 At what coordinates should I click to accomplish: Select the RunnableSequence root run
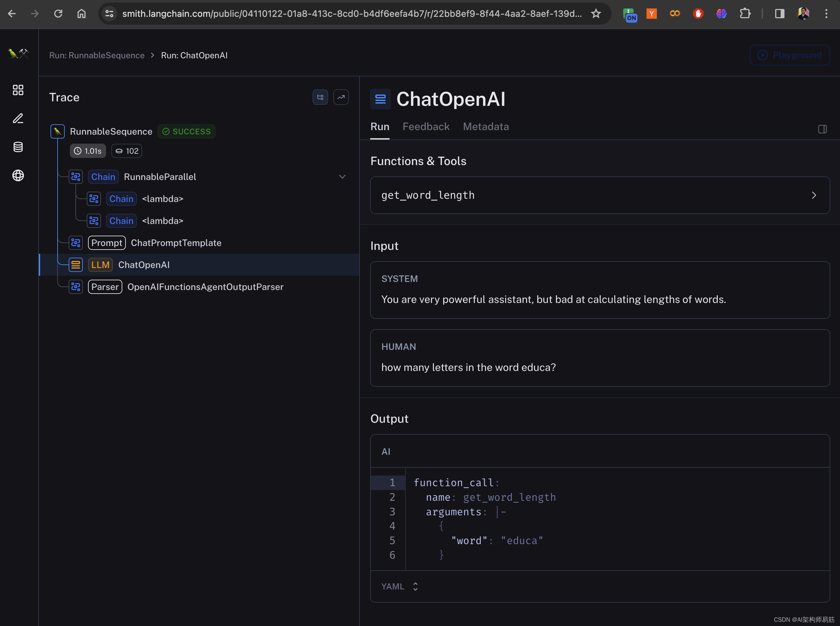pos(111,131)
